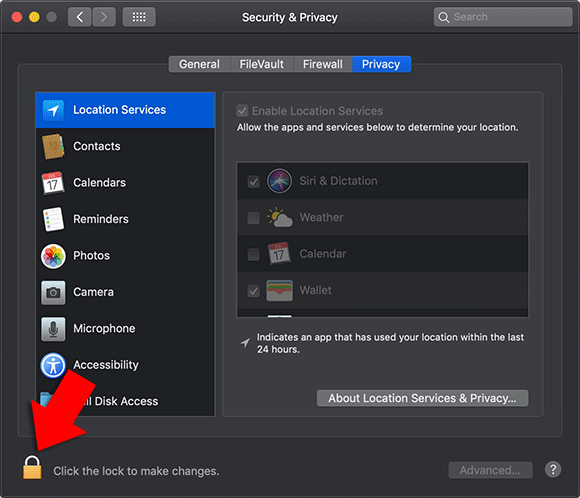Click 'Click the lock to make changes' text
580x498 pixels.
(x=136, y=471)
